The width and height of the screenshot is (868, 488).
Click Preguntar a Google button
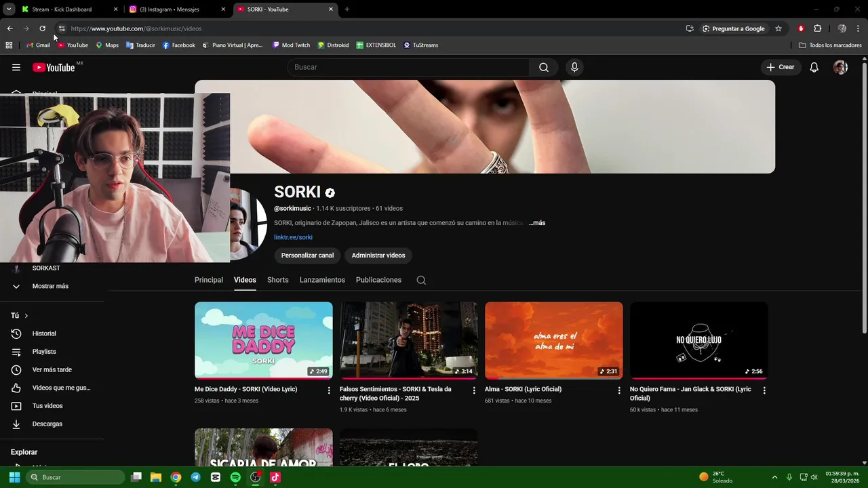tap(734, 28)
